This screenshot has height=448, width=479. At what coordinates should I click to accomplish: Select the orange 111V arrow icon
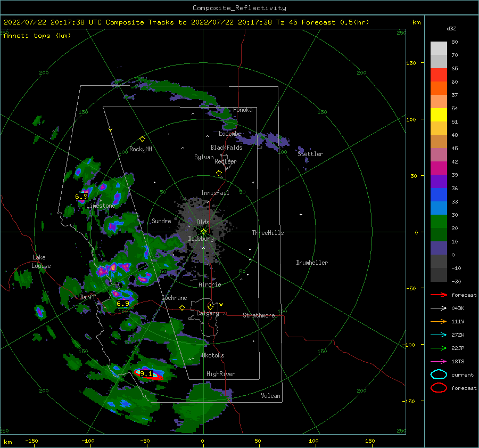point(439,321)
